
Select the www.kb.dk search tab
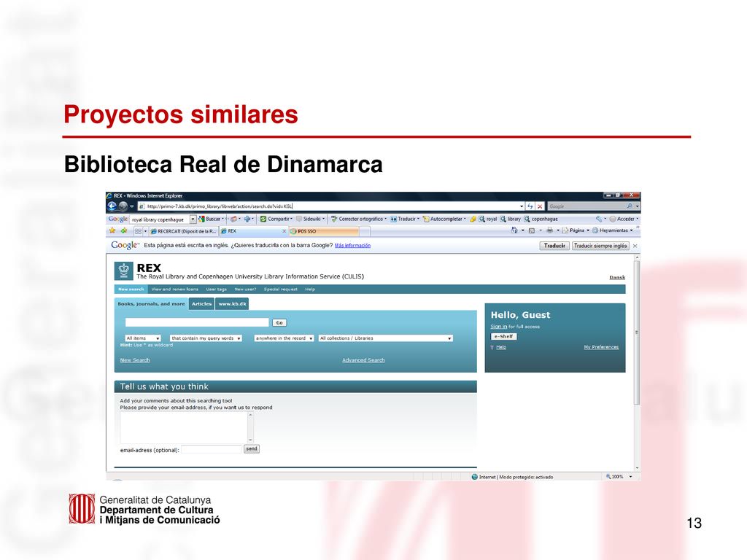pyautogui.click(x=232, y=304)
